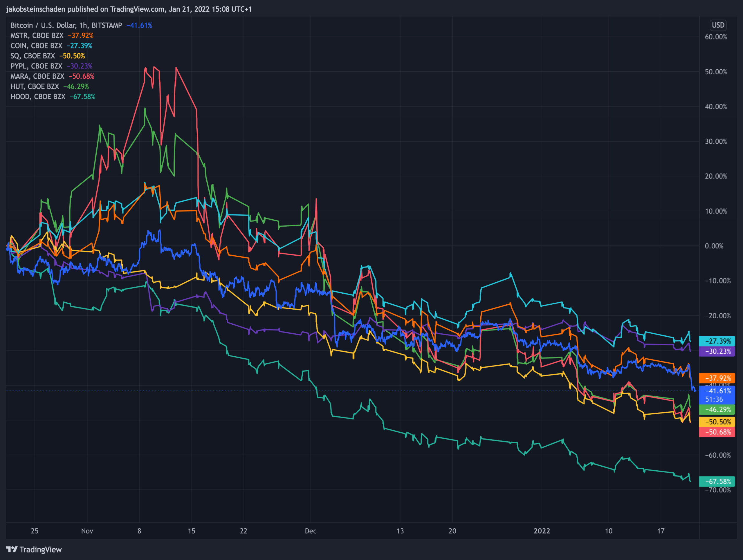Click the 50.00% axis label
Screen dimensions: 743x560
(x=716, y=72)
